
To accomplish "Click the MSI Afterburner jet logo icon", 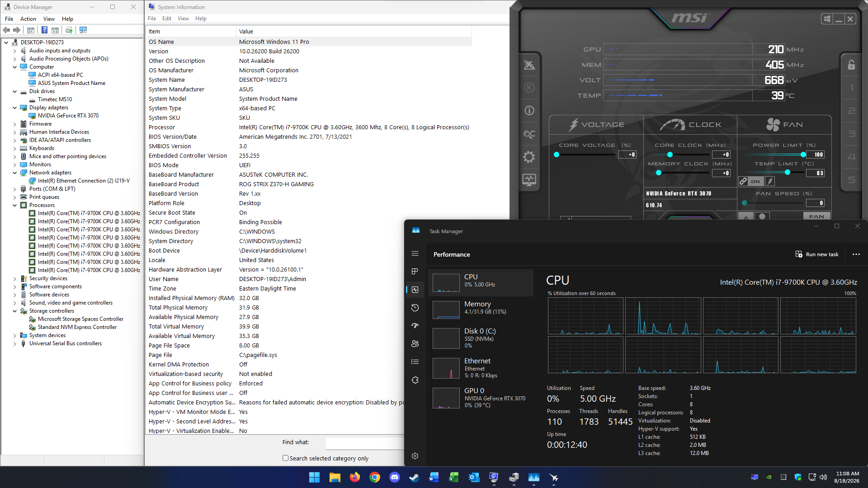I will coord(529,65).
